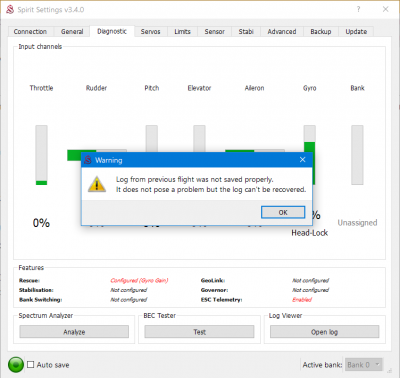The image size is (400, 378).
Task: Toggle the Auto save checkbox
Action: 31,364
